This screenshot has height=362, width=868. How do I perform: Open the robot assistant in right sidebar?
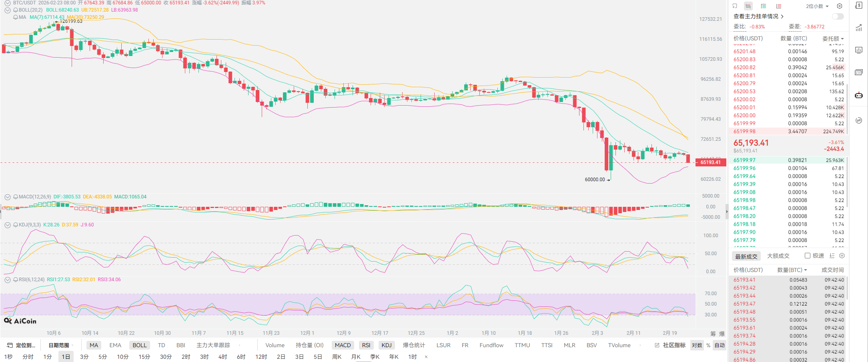[x=859, y=95]
